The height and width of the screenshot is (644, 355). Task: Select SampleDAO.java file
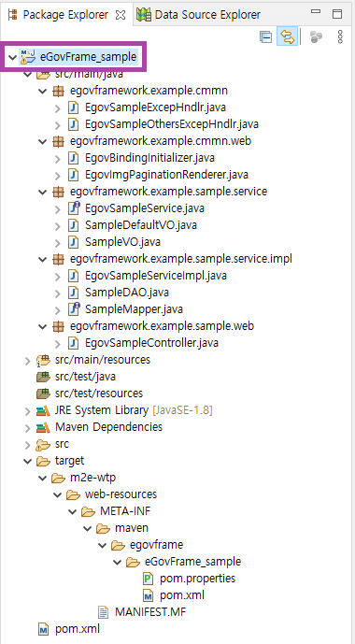pos(127,293)
